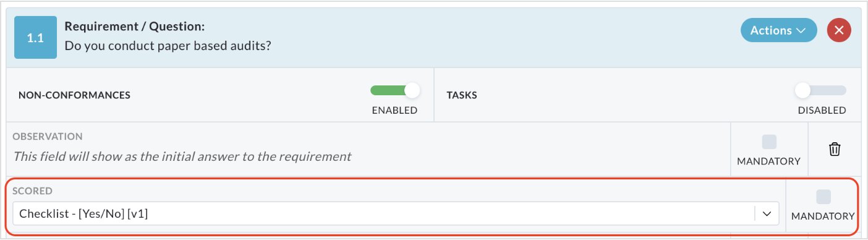
Task: Click the red X remove requirement button
Action: coord(839,30)
